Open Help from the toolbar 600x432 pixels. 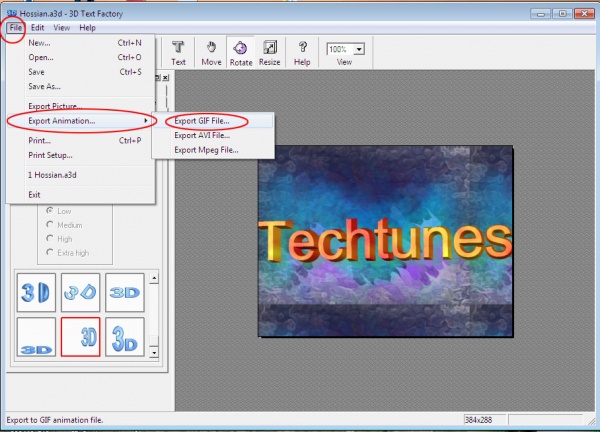coord(302,52)
